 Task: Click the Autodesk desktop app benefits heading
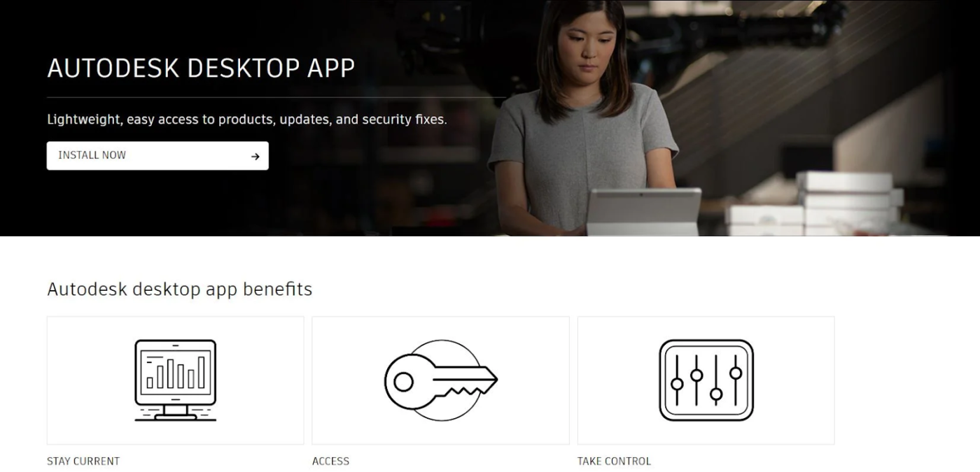pyautogui.click(x=180, y=289)
